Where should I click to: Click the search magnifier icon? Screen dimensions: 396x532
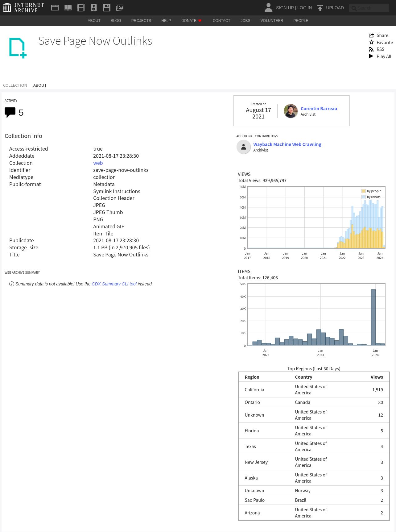[x=354, y=8]
